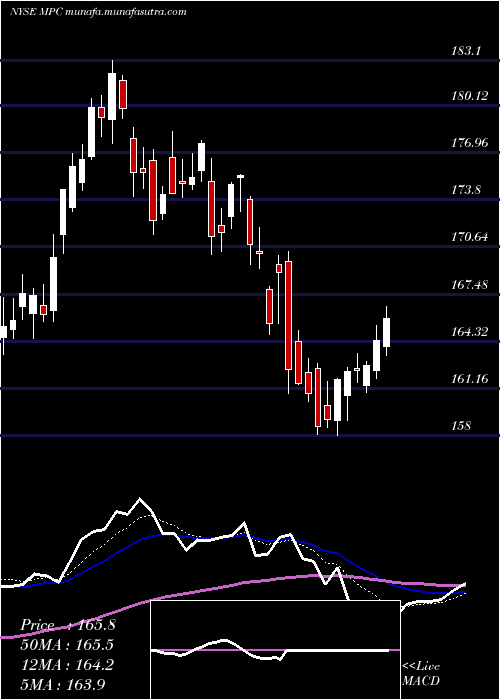
Task: Click the 161.16 price axis label
Action: coord(470,379)
